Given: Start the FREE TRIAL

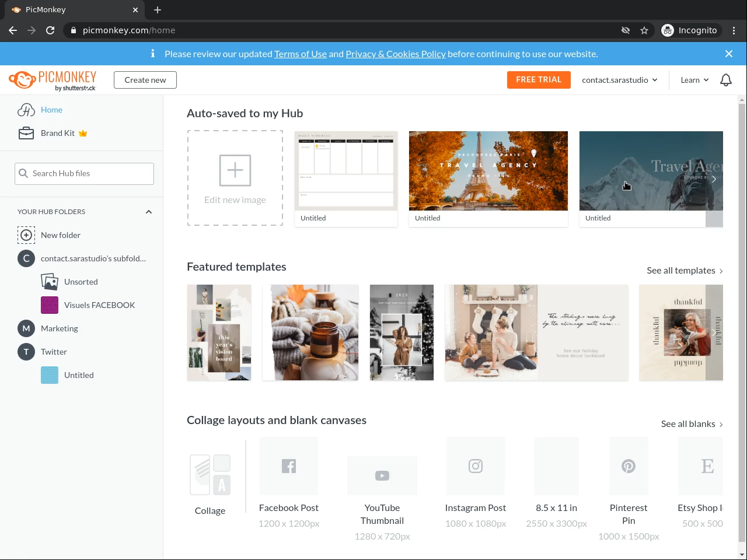Looking at the screenshot, I should 539,80.
